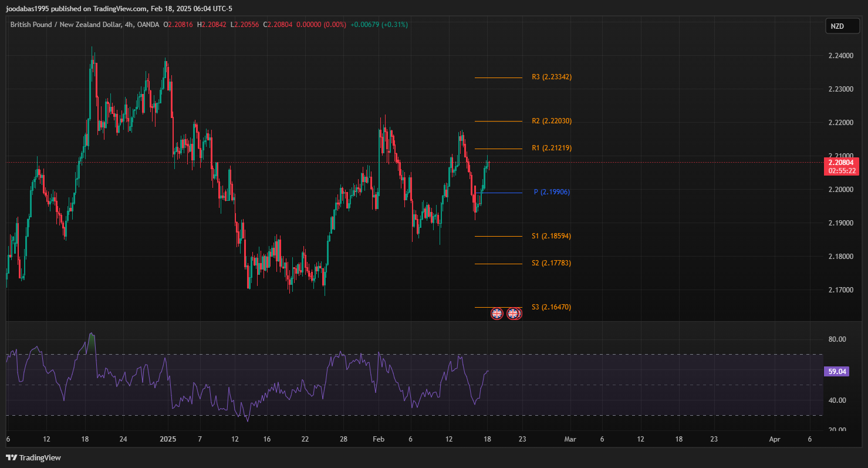Click the 2025 label on time axis
The image size is (868, 468).
point(168,439)
